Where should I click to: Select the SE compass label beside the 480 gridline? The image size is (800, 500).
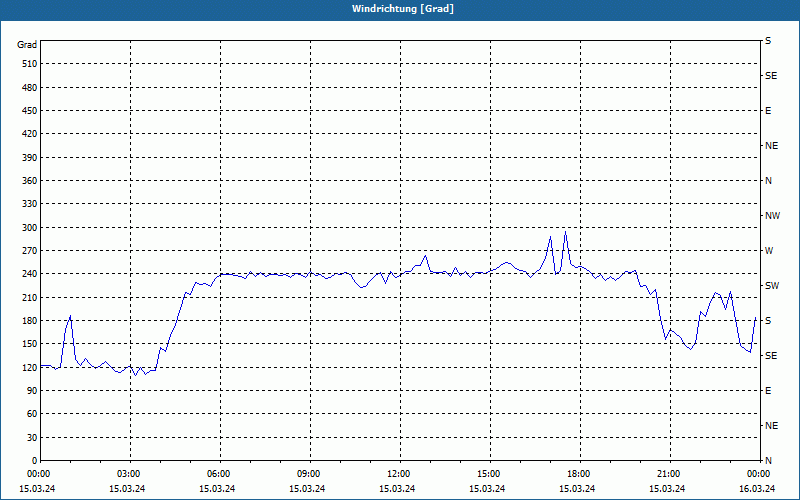pyautogui.click(x=771, y=76)
